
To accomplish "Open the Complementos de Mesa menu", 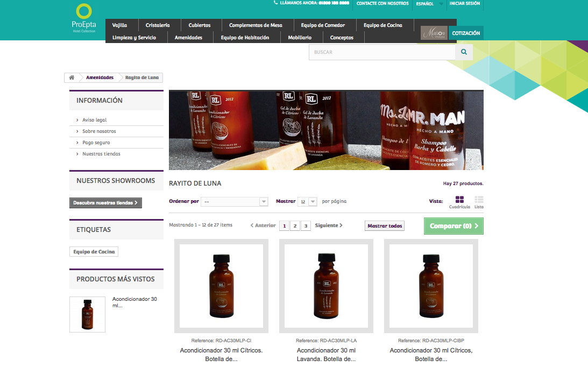I will tap(256, 25).
